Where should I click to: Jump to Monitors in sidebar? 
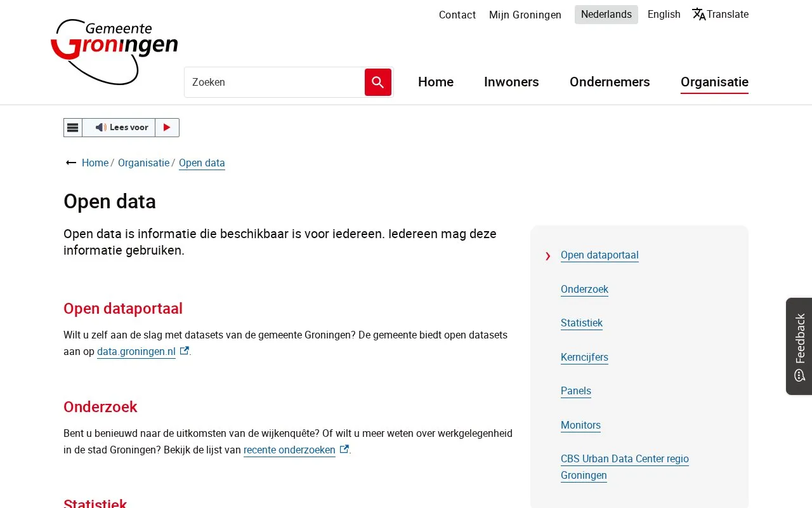(580, 425)
